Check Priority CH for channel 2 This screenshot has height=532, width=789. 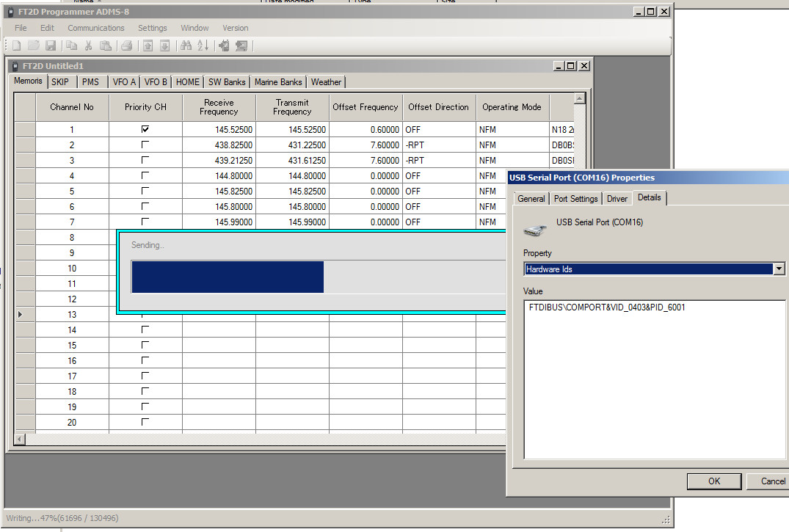[x=145, y=145]
